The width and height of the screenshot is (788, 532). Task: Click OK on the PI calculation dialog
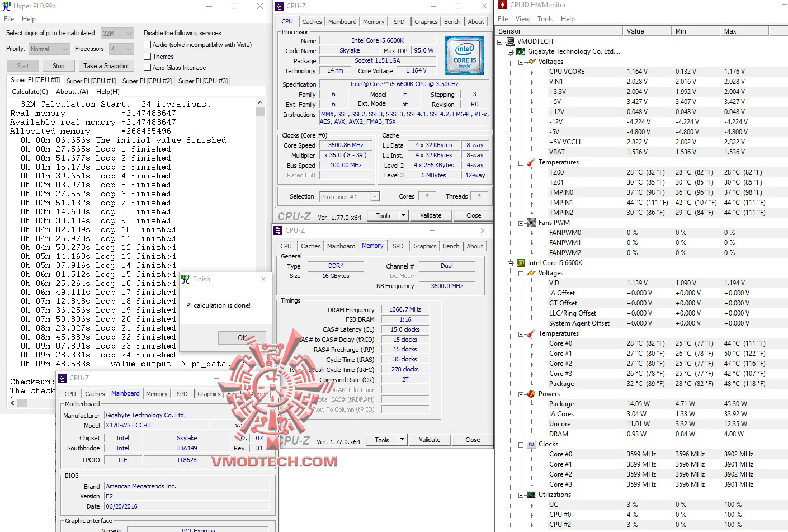tap(242, 337)
